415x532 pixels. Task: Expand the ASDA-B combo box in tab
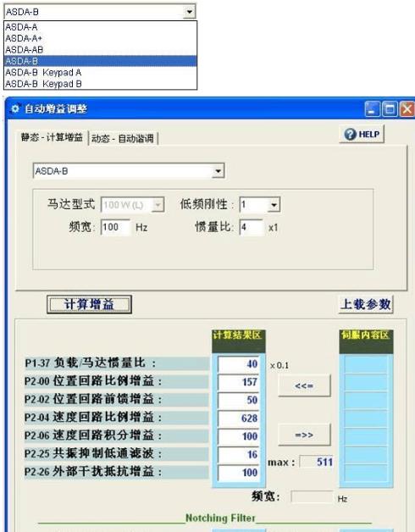coord(218,171)
